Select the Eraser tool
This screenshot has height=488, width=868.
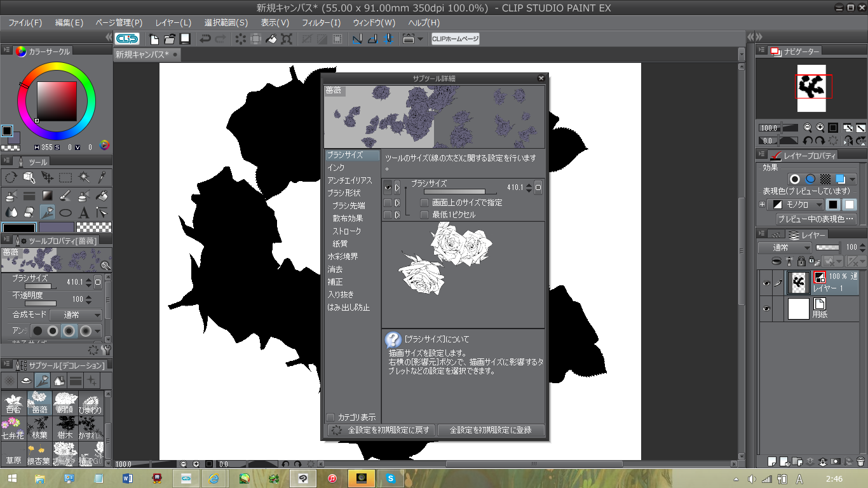[29, 213]
